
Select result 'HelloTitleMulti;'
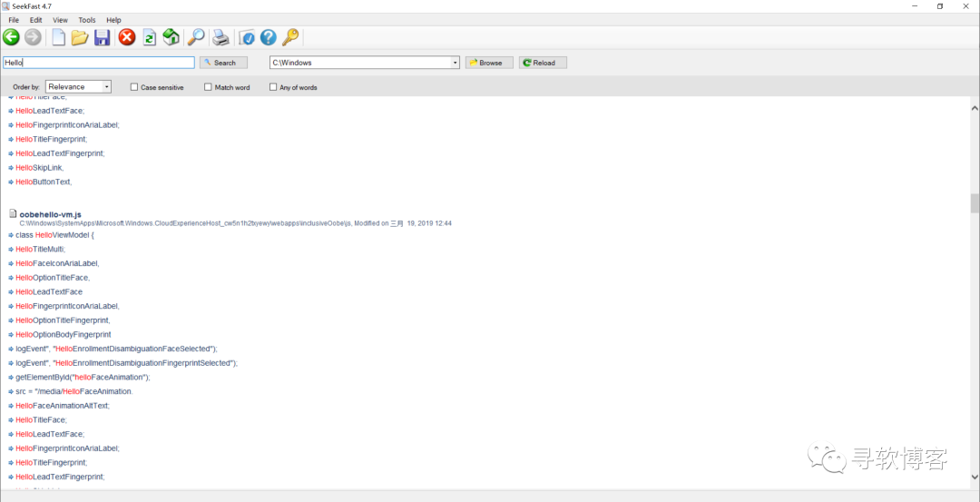[x=40, y=249]
